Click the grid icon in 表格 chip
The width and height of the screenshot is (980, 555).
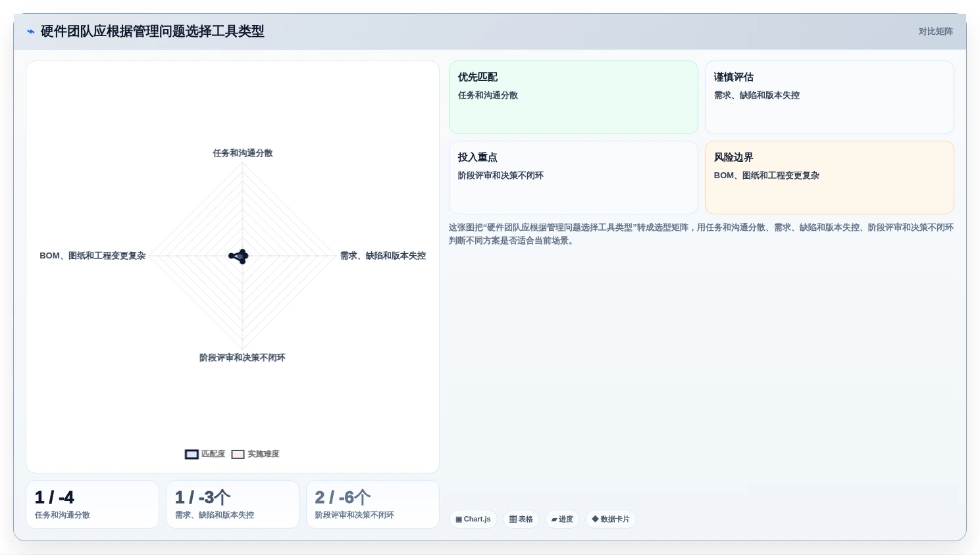513,519
